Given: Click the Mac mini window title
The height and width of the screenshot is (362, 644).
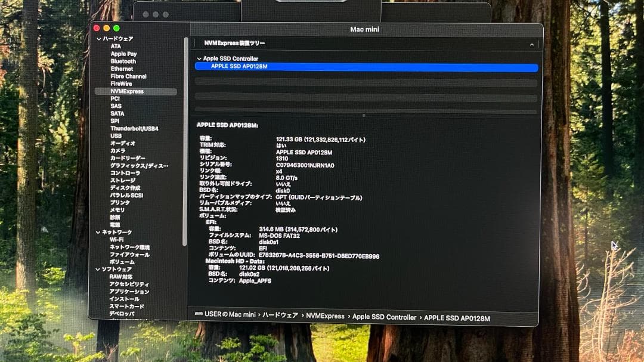Looking at the screenshot, I should [365, 30].
